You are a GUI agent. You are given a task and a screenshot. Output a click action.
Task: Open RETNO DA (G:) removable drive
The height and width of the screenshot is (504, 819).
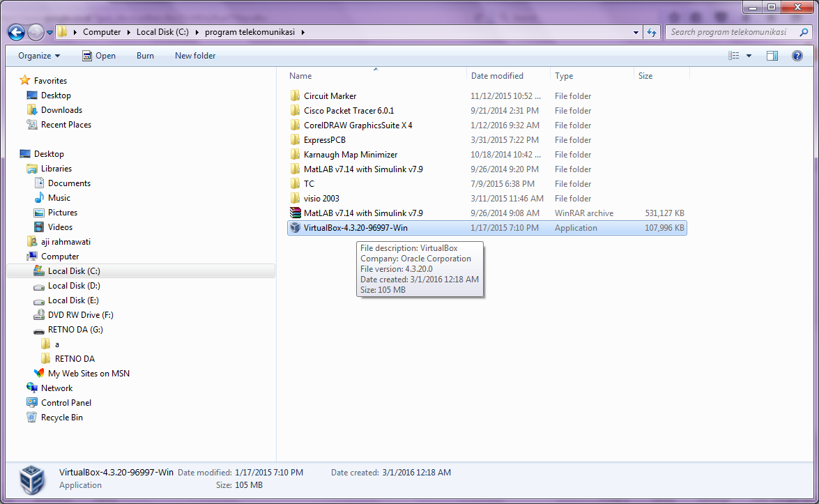click(x=75, y=329)
